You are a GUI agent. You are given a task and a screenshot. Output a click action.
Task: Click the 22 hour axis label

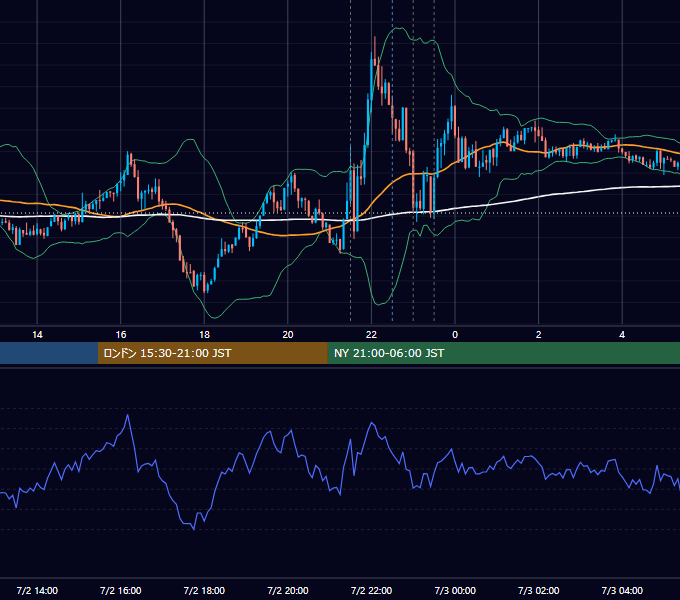pyautogui.click(x=371, y=335)
